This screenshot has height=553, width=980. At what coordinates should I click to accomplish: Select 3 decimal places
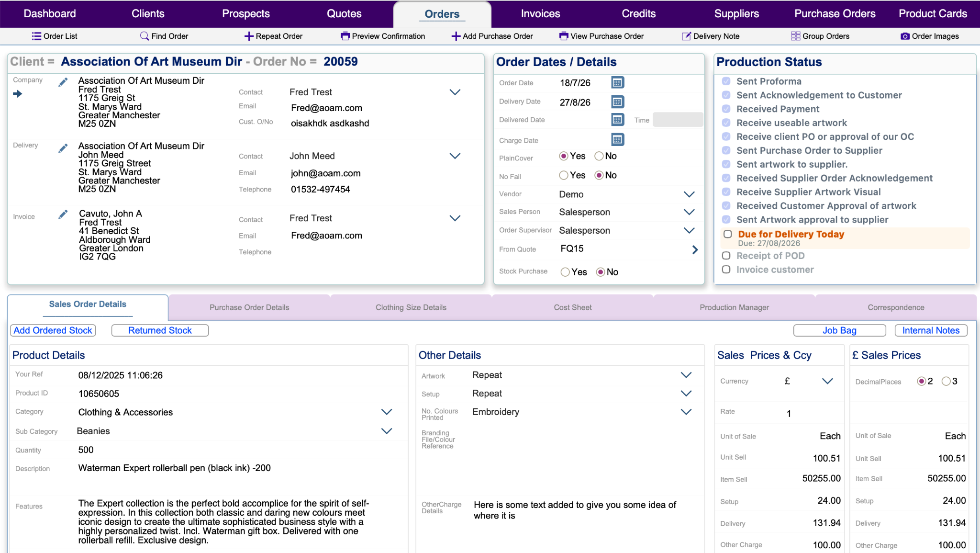coord(946,381)
